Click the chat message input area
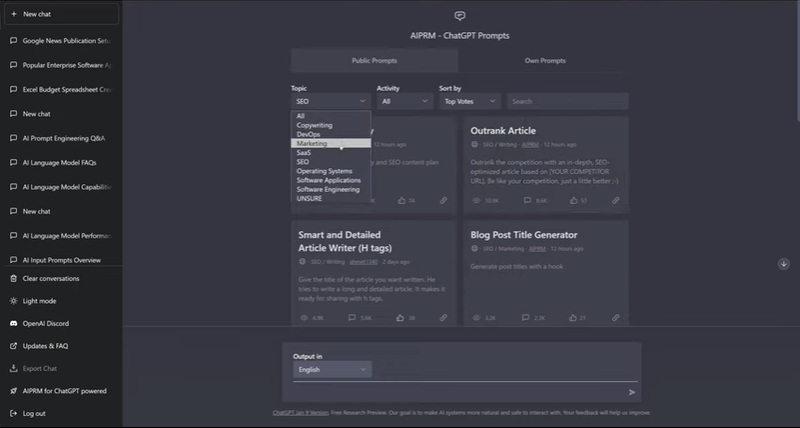The height and width of the screenshot is (428, 800). (x=459, y=392)
